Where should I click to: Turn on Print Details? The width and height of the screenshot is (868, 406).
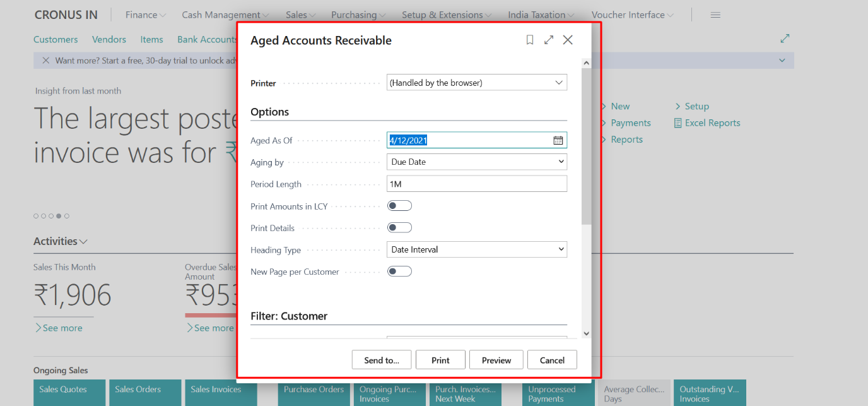399,227
